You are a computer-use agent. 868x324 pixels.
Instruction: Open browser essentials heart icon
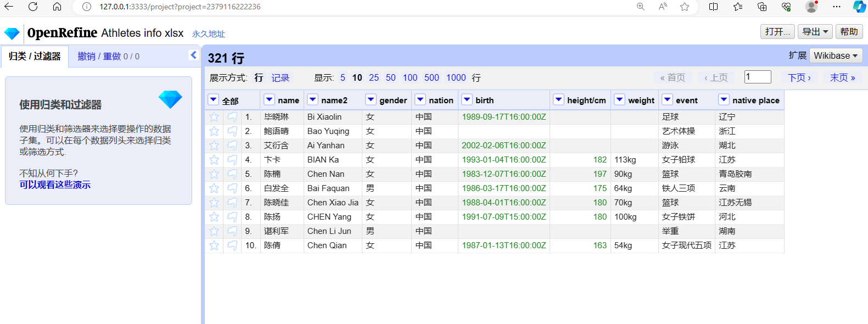(786, 7)
